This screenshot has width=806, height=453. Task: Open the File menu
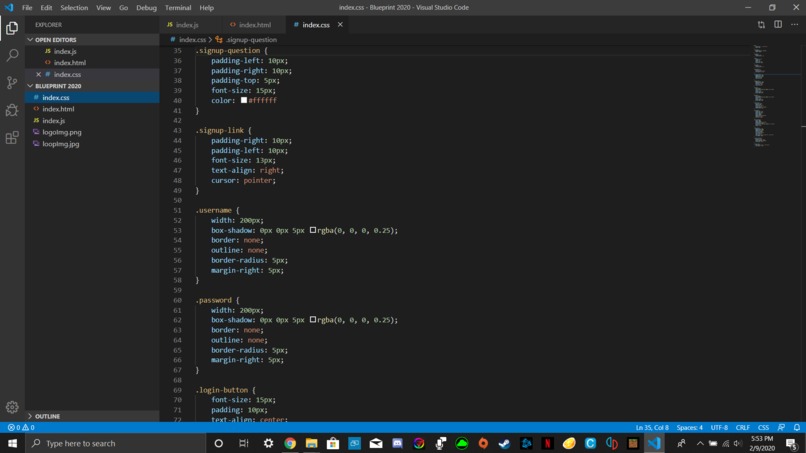coord(27,8)
